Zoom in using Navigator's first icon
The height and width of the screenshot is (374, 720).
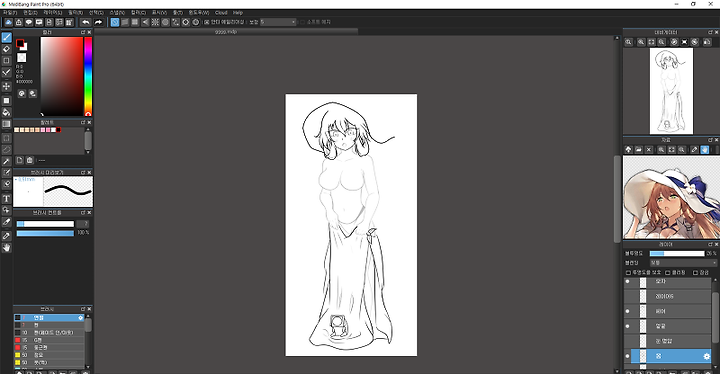pyautogui.click(x=629, y=42)
